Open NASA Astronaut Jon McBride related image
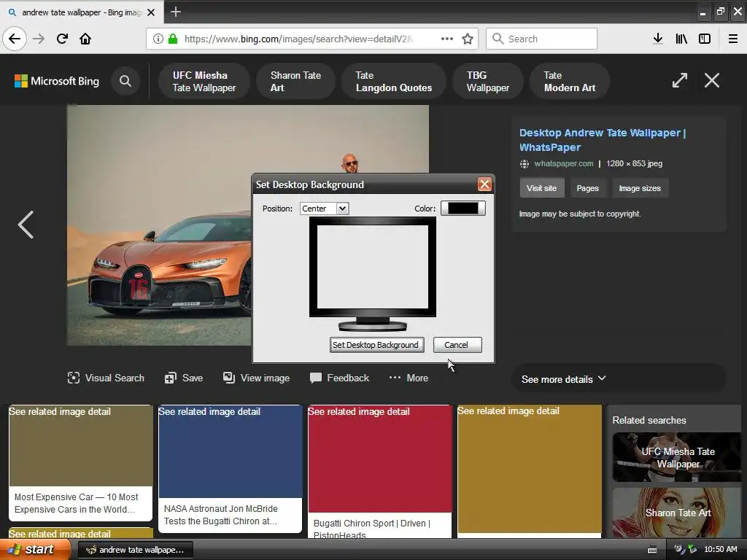 (x=230, y=468)
